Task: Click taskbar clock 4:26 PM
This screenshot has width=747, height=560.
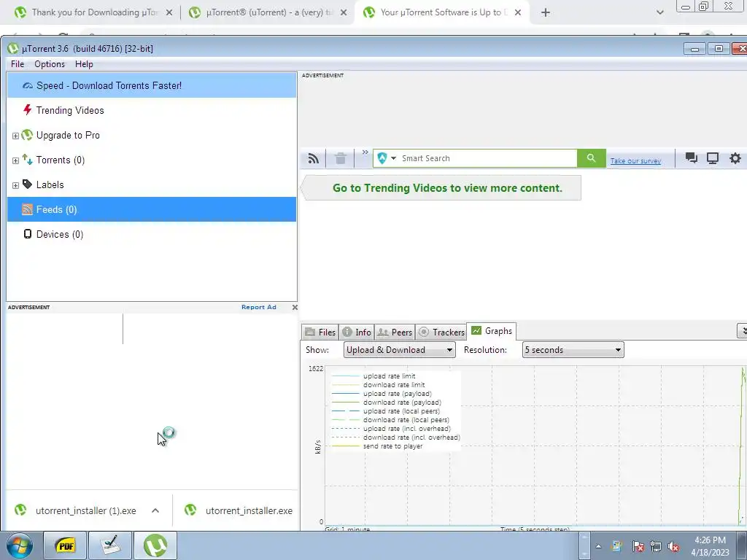Action: (x=710, y=546)
